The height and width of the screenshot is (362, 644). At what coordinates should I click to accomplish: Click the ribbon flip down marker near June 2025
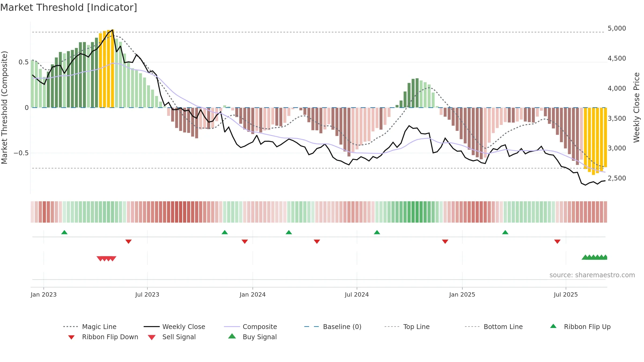pyautogui.click(x=557, y=242)
